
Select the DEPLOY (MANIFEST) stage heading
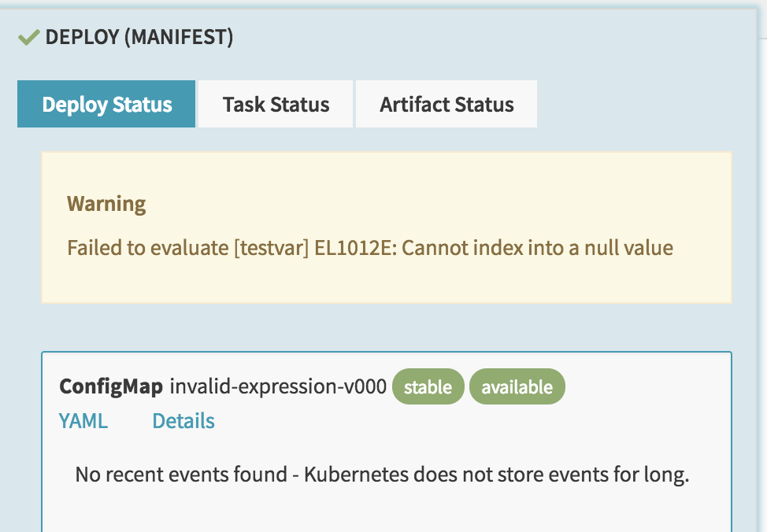pos(139,37)
